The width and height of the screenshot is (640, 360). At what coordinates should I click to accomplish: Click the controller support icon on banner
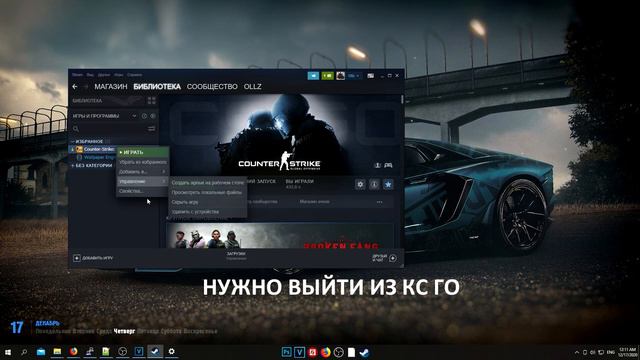[x=389, y=165]
